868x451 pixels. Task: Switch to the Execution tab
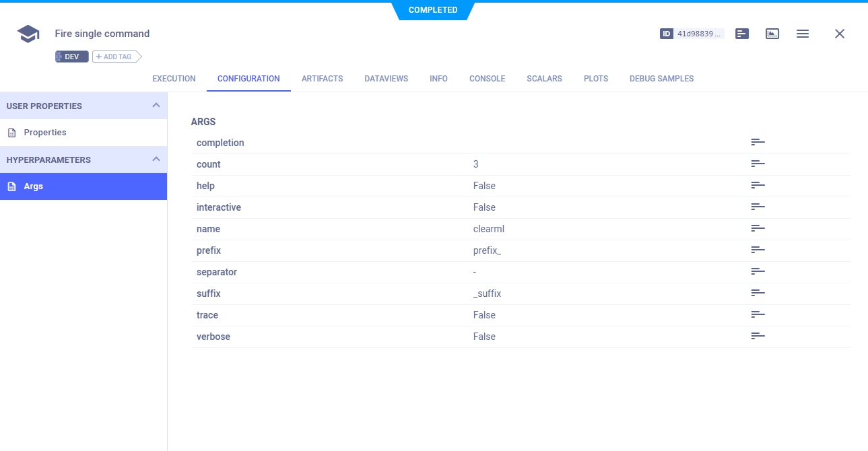tap(174, 79)
